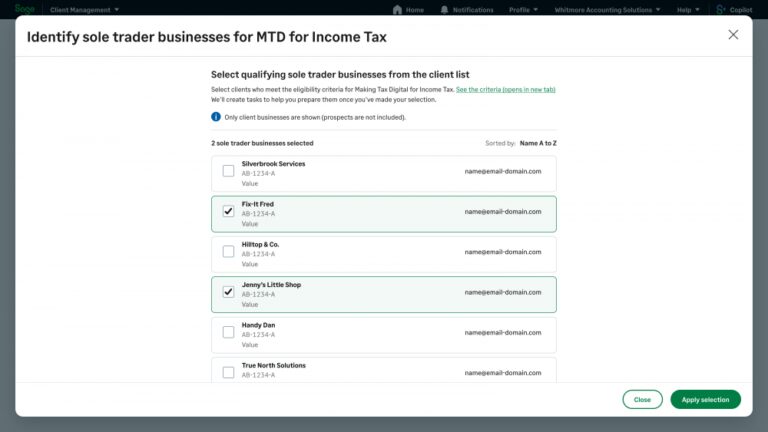The height and width of the screenshot is (432, 768).
Task: Open Notifications bell icon
Action: [444, 10]
